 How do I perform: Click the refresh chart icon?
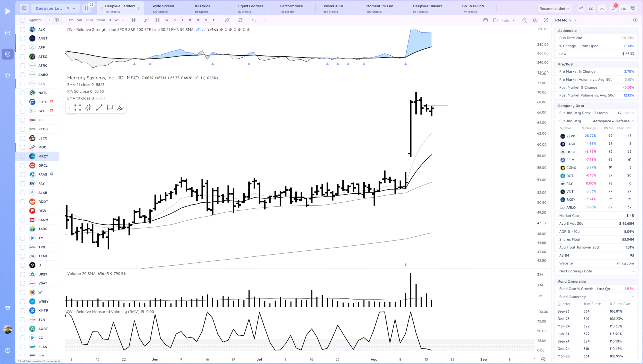click(240, 20)
